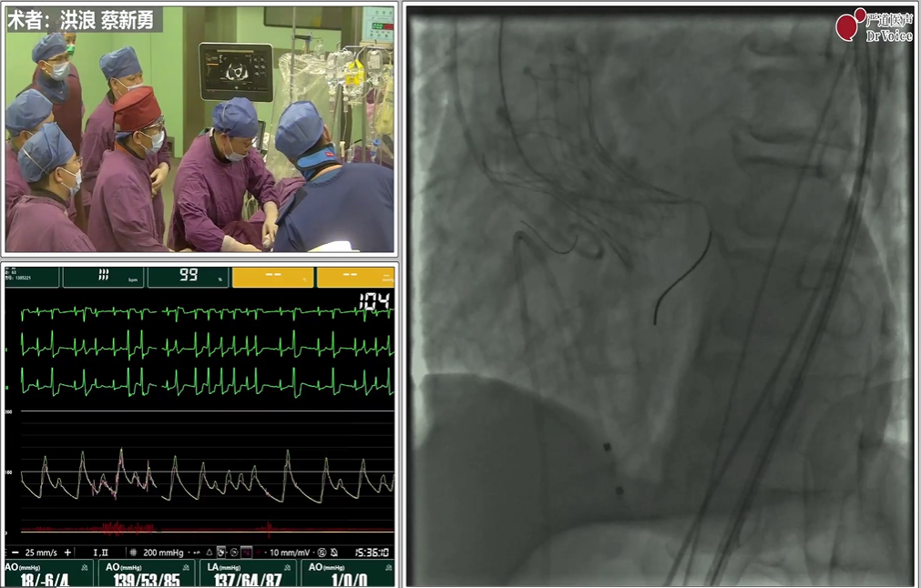Click the bell alarm icon near the clock
The width and height of the screenshot is (921, 588).
[x=334, y=553]
